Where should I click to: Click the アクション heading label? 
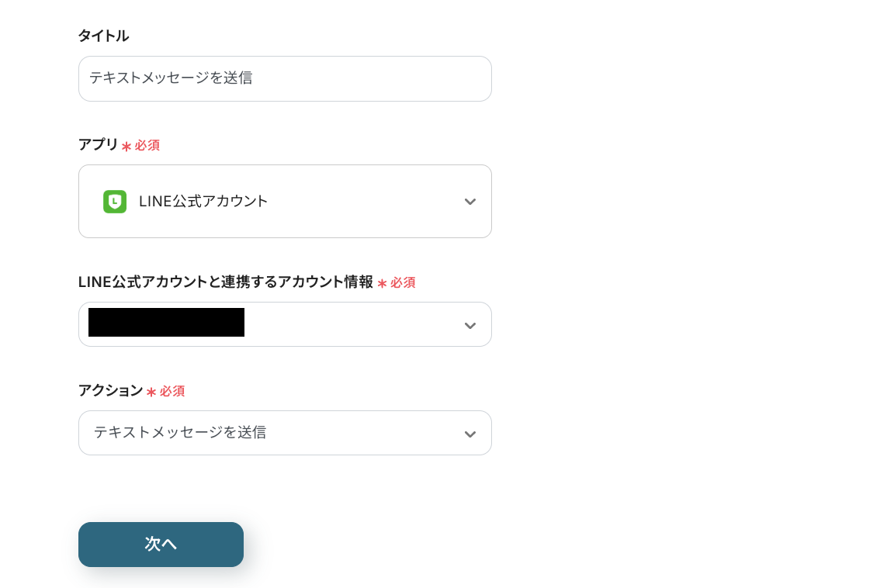coord(110,391)
